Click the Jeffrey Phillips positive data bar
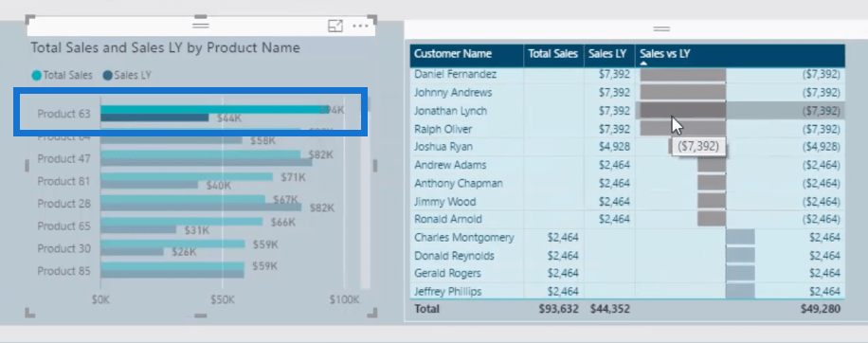The image size is (868, 343). click(740, 292)
